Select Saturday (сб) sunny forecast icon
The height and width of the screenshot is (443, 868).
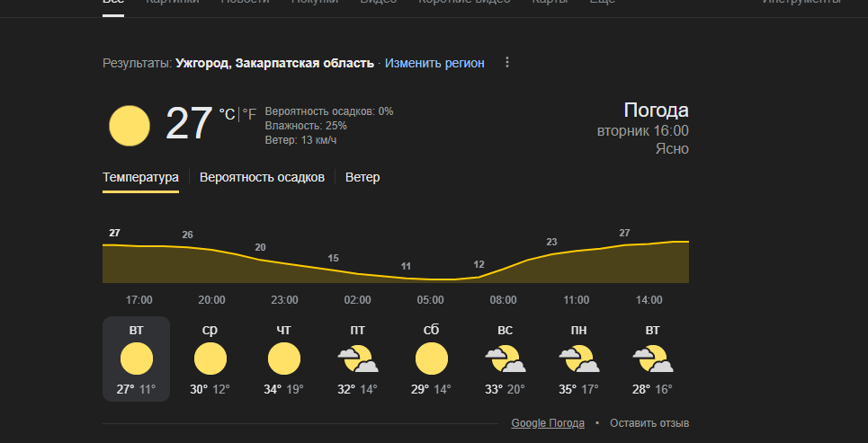point(431,359)
